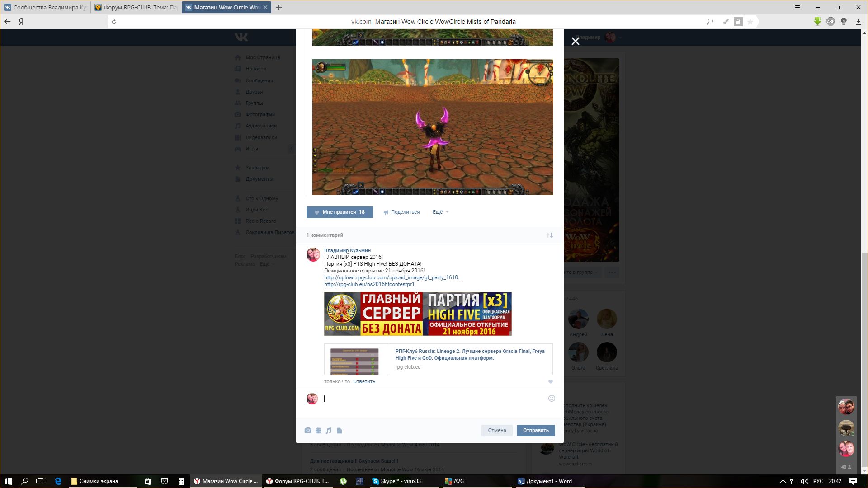868x488 pixels.
Task: Bookmark the page with star icon
Action: pyautogui.click(x=750, y=22)
